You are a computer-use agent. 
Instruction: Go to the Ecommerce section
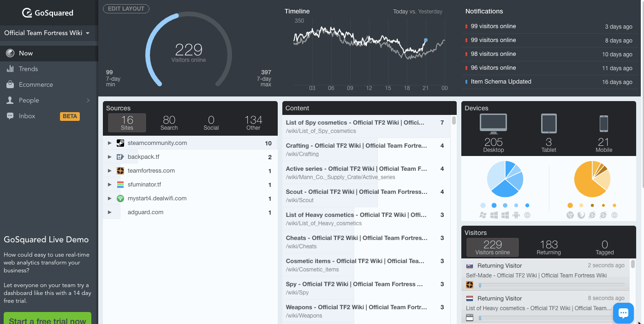click(49, 84)
